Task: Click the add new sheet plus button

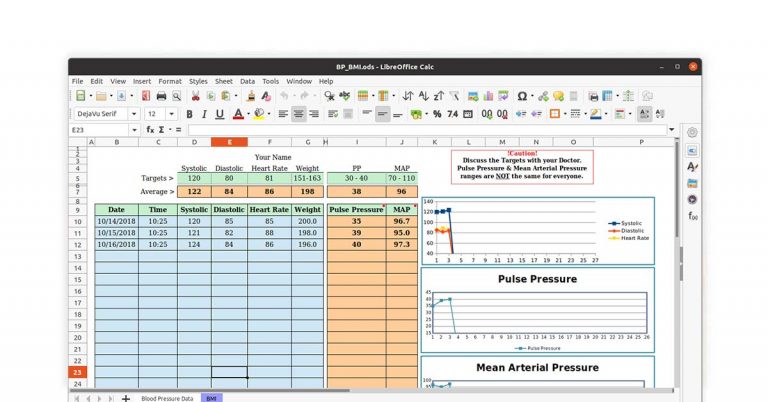Action: click(x=126, y=398)
